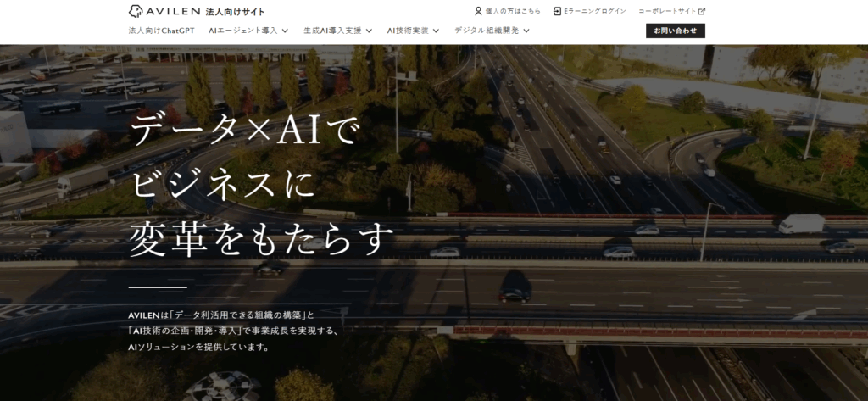The height and width of the screenshot is (401, 868).
Task: Click the login arrow icon beside Eラーニングログイン
Action: click(558, 11)
